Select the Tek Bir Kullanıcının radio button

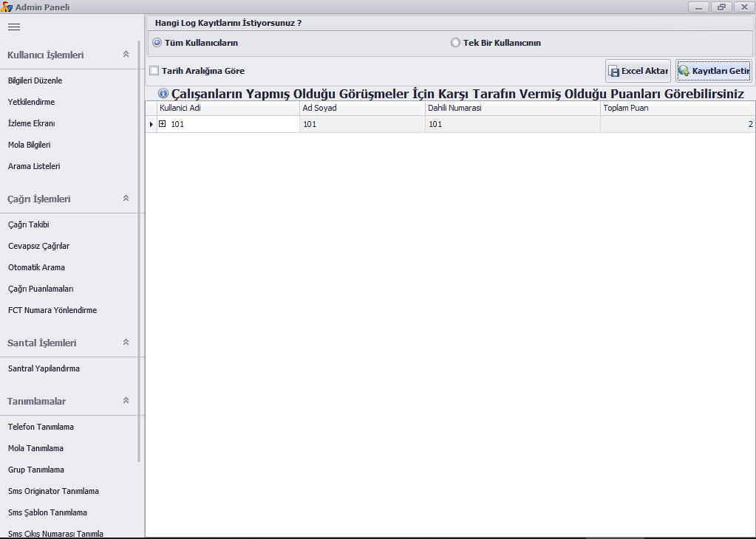pos(455,43)
